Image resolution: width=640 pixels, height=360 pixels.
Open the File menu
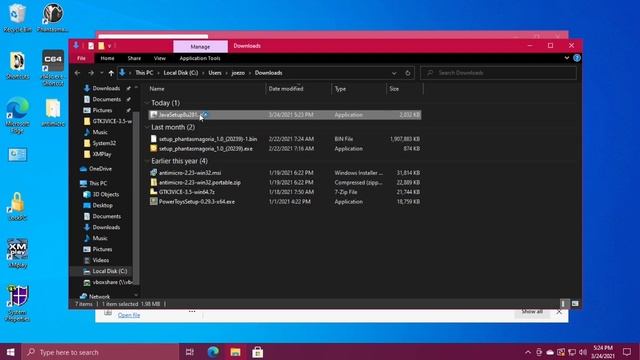pos(82,58)
